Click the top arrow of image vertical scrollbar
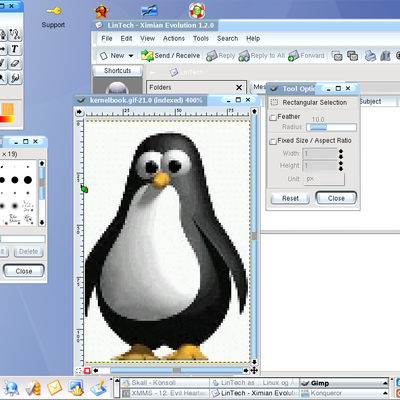This screenshot has width=400, height=400. tap(254, 111)
